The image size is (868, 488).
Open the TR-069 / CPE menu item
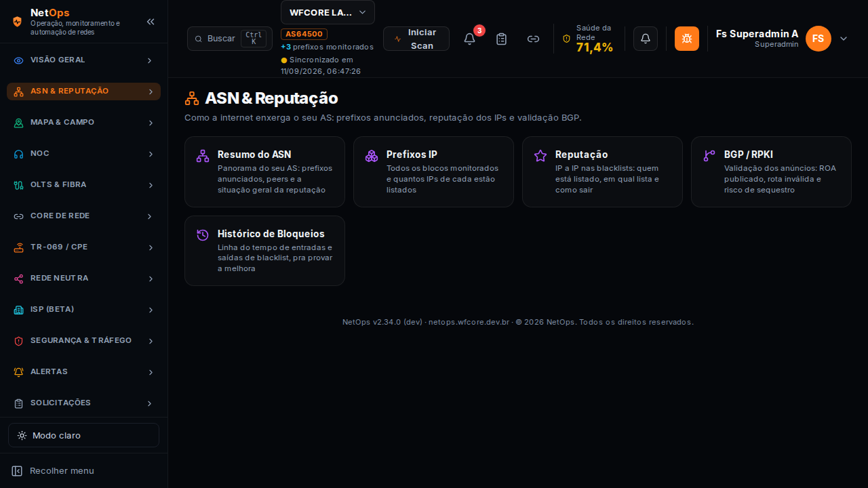click(83, 247)
